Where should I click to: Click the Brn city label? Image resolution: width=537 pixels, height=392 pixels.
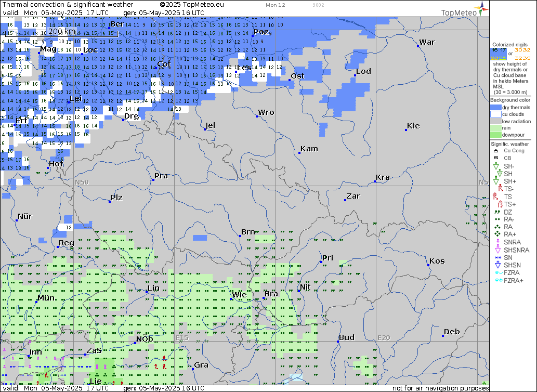pyautogui.click(x=248, y=232)
